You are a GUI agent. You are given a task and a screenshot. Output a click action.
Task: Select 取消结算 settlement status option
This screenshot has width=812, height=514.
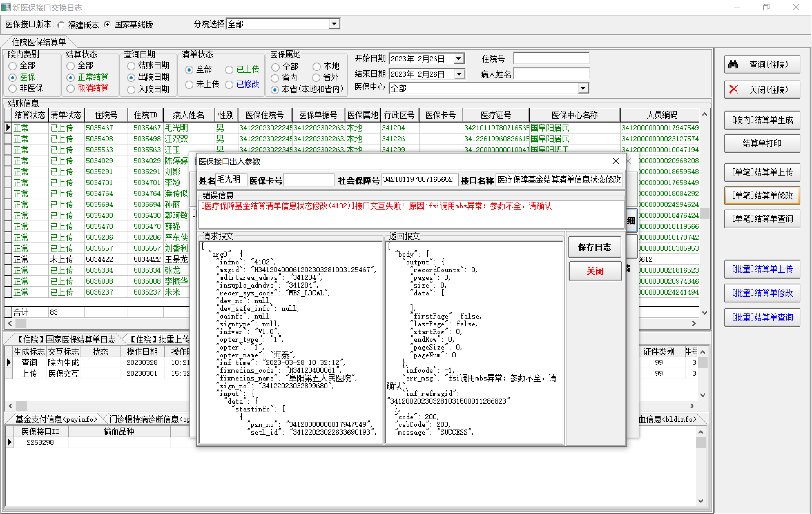(x=71, y=88)
